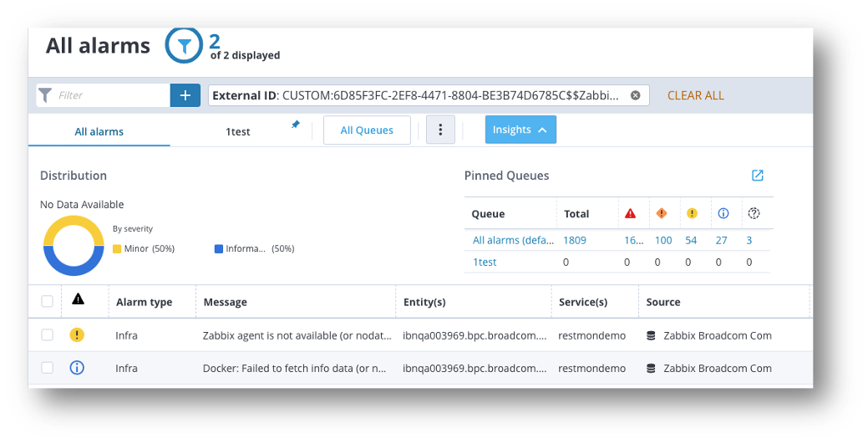Sort by the severity triangle column header
Image resolution: width=868 pixels, height=444 pixels.
(x=78, y=299)
